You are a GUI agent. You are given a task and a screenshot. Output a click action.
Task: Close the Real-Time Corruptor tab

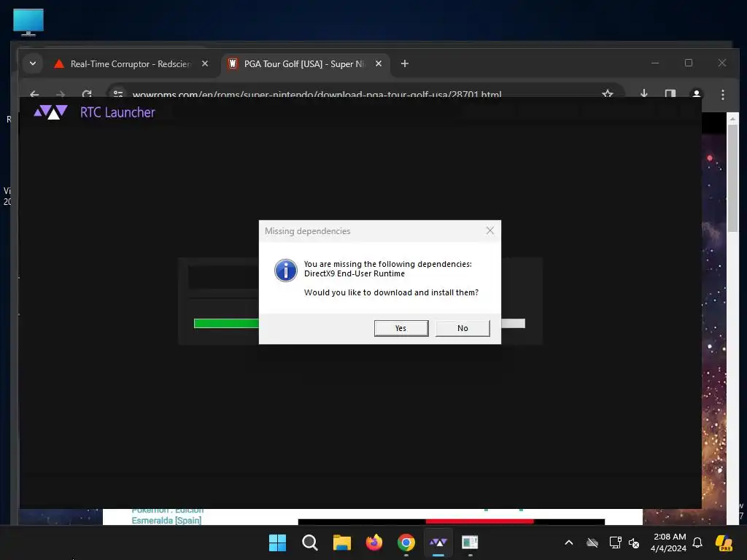tap(205, 63)
